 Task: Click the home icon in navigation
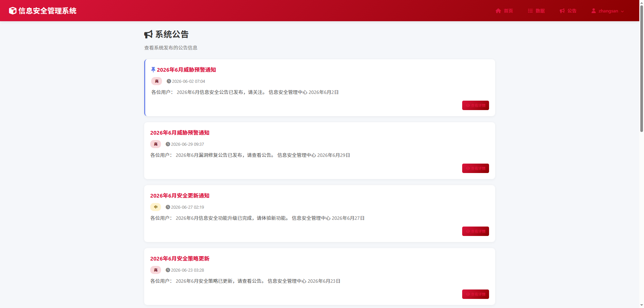(498, 11)
